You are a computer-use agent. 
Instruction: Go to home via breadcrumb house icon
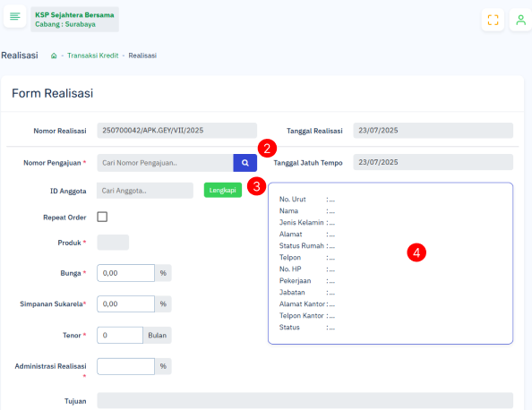coord(54,56)
